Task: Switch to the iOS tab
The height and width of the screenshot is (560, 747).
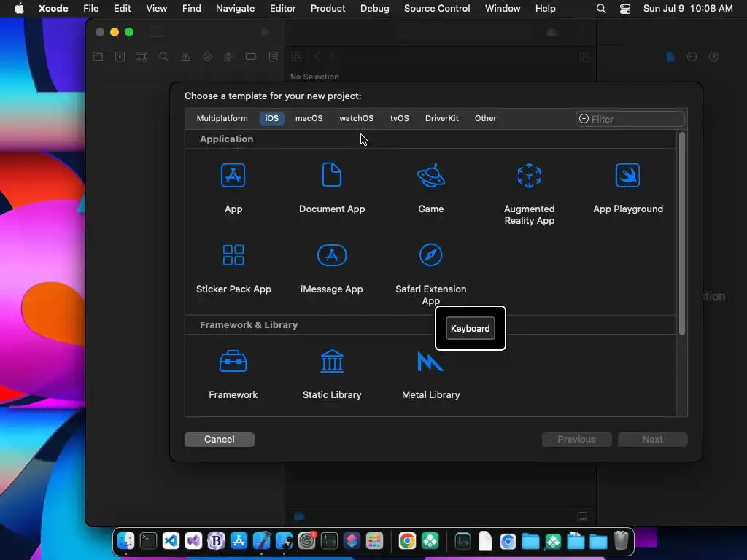Action: pyautogui.click(x=271, y=118)
